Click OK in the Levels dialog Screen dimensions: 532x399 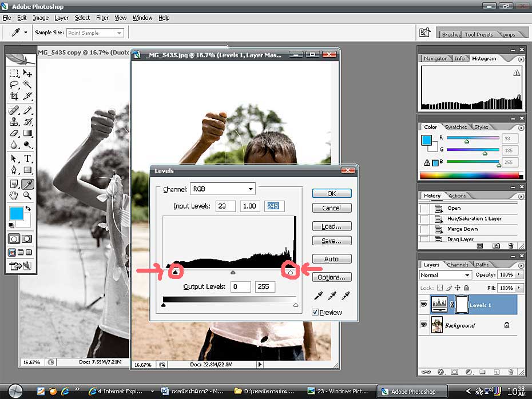[332, 193]
